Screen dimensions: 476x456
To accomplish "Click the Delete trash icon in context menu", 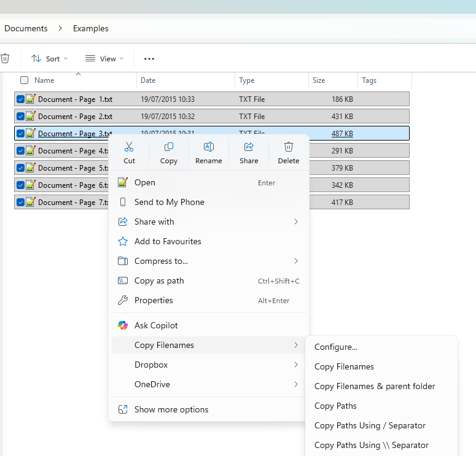I will coord(289,147).
